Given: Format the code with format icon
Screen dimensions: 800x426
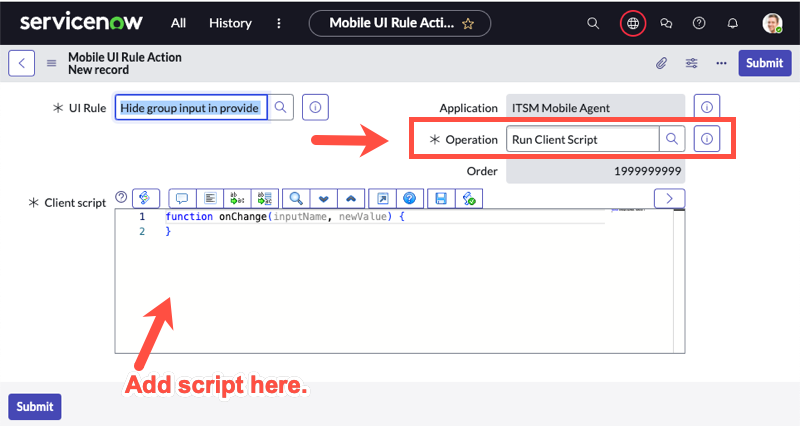Looking at the screenshot, I should click(210, 198).
